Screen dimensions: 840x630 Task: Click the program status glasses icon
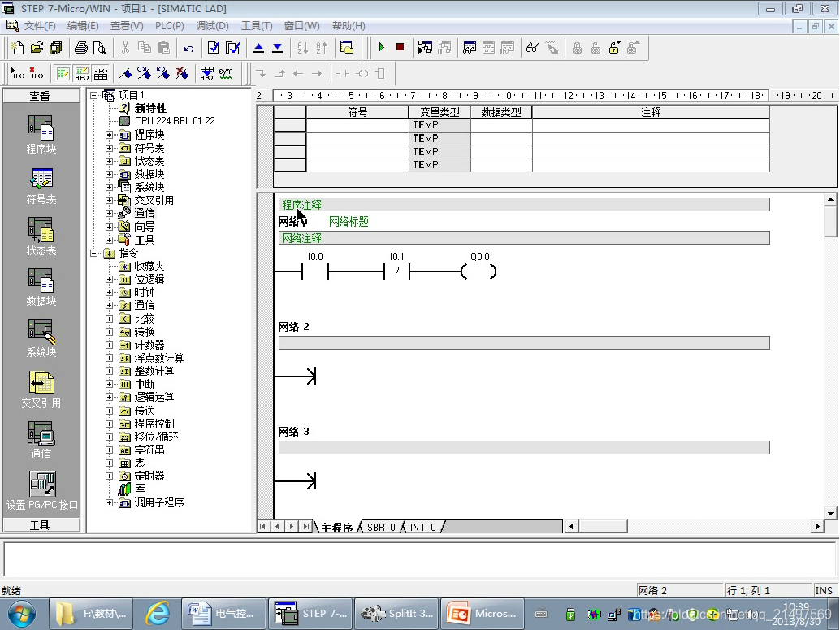pos(532,48)
